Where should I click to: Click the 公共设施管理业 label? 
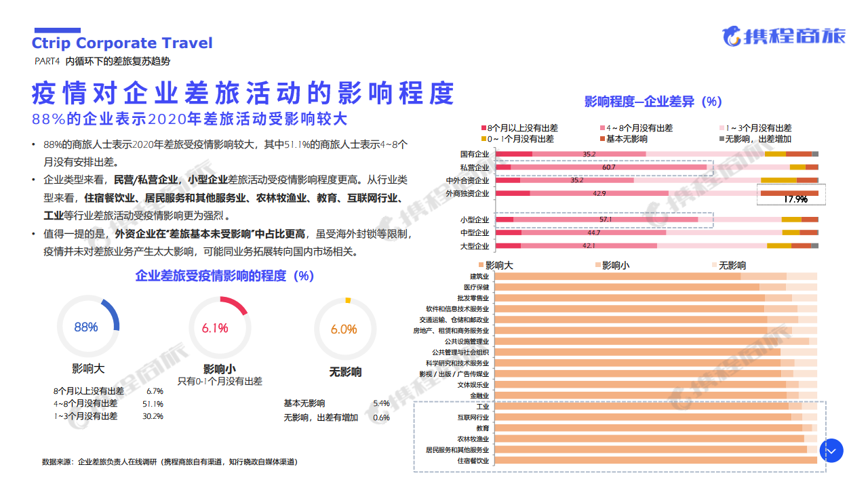(467, 342)
